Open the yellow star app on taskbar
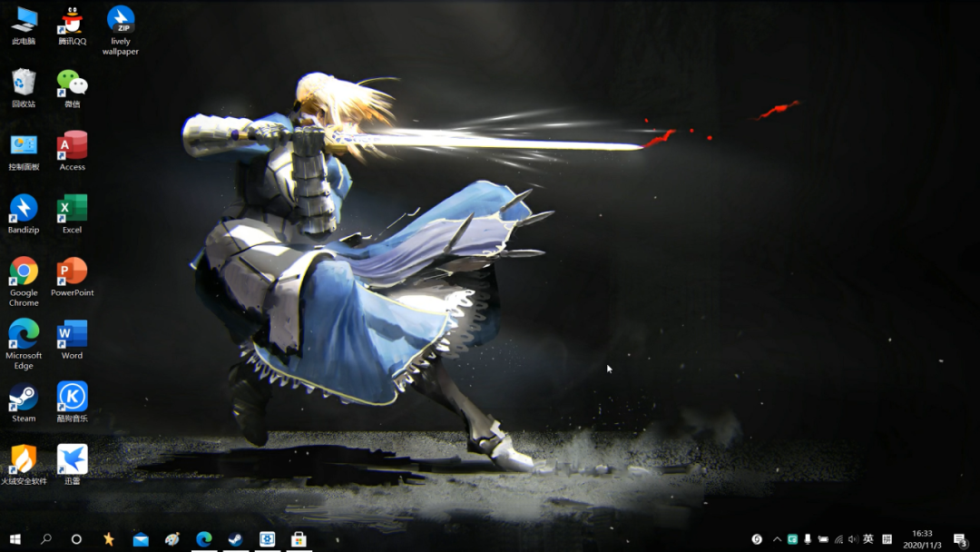Image resolution: width=980 pixels, height=552 pixels. pos(109,539)
